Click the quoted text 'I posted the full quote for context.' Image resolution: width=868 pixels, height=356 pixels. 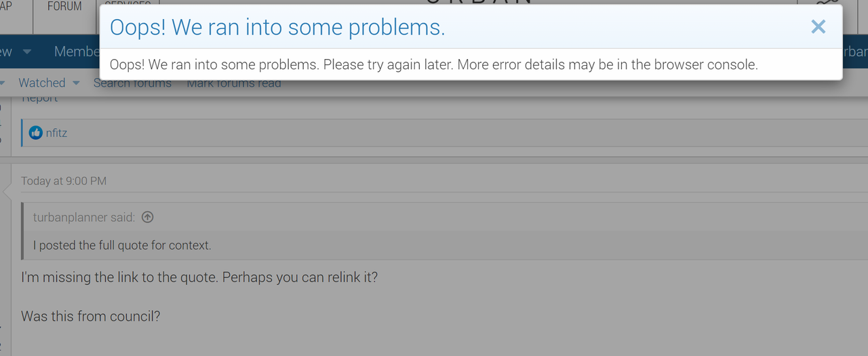tap(122, 245)
